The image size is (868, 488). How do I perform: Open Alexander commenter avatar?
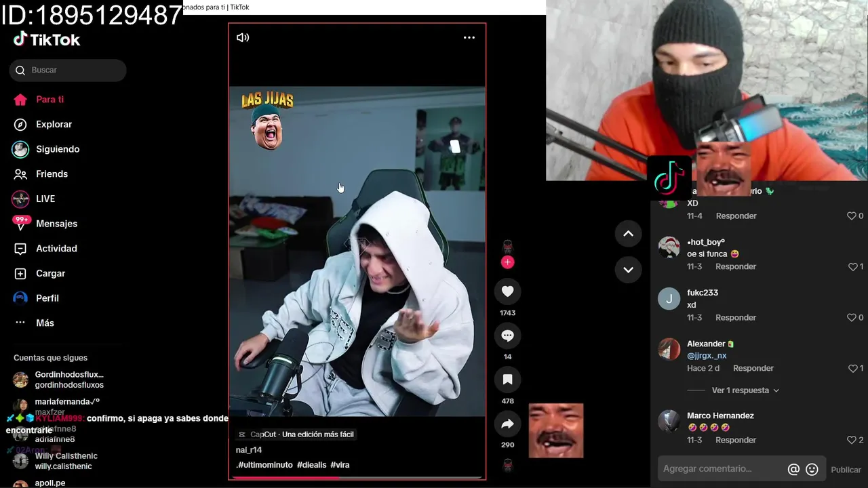click(x=669, y=349)
